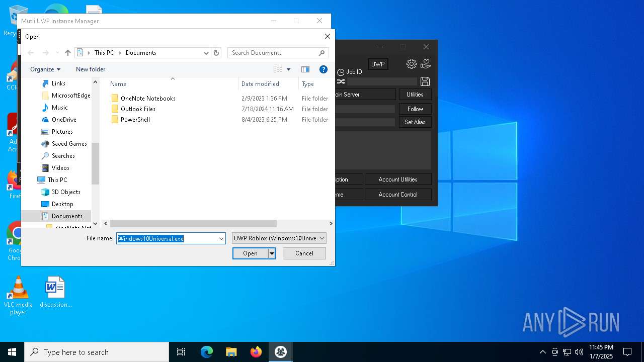Screen dimensions: 644x362
Task: Navigate back in the Open dialog
Action: coord(31,53)
